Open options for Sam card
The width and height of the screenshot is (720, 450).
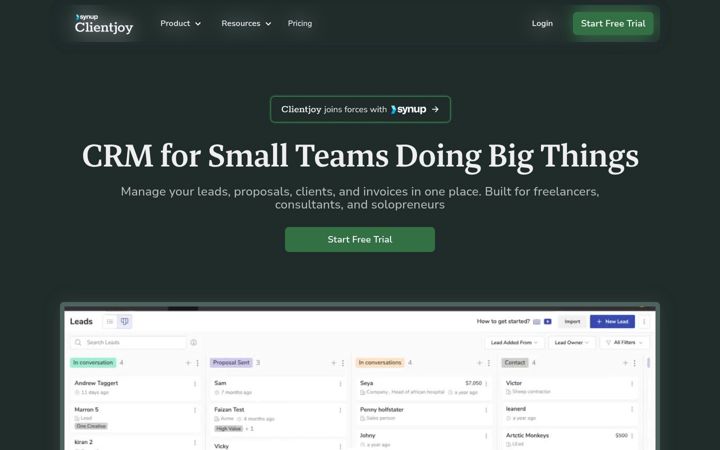[341, 384]
